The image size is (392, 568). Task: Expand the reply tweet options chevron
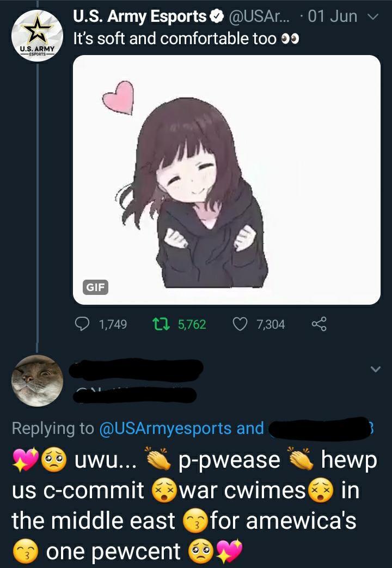(376, 369)
